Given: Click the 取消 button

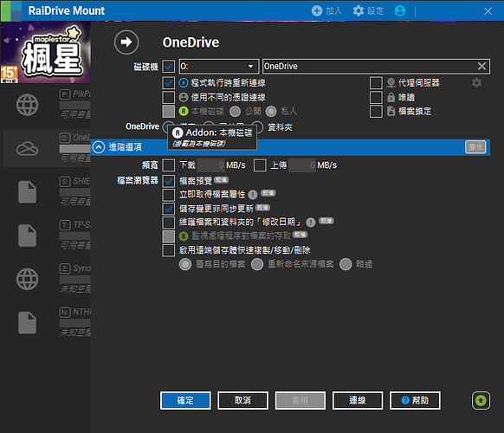Looking at the screenshot, I should (243, 401).
